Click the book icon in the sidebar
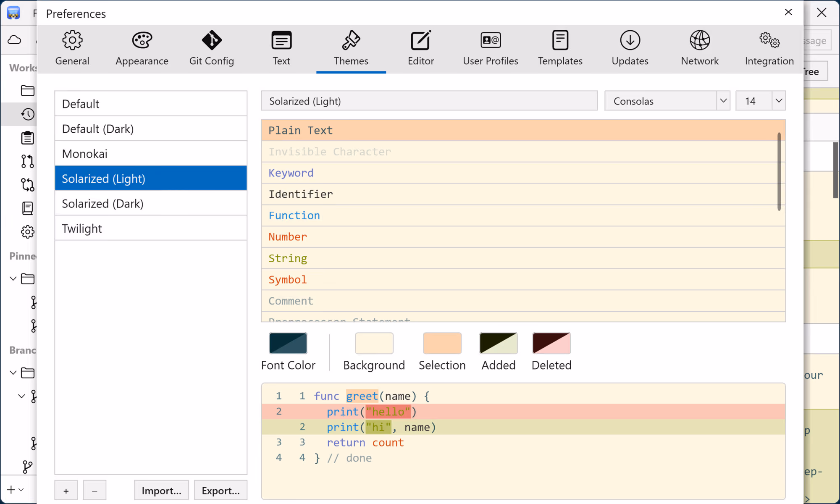 [28, 208]
